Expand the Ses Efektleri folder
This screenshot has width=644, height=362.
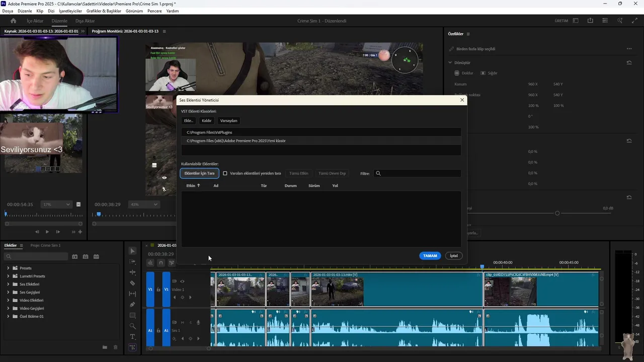click(x=8, y=284)
